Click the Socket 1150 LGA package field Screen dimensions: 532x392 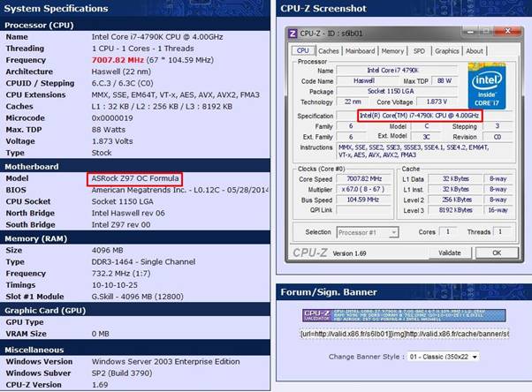pyautogui.click(x=396, y=91)
